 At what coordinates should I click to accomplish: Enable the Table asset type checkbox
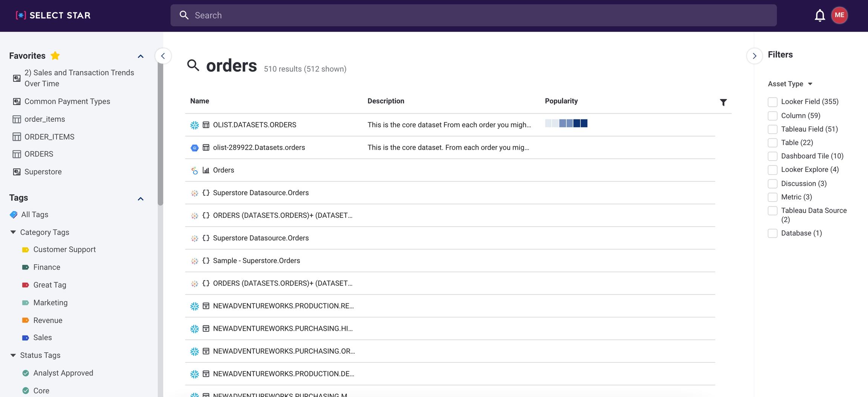772,143
